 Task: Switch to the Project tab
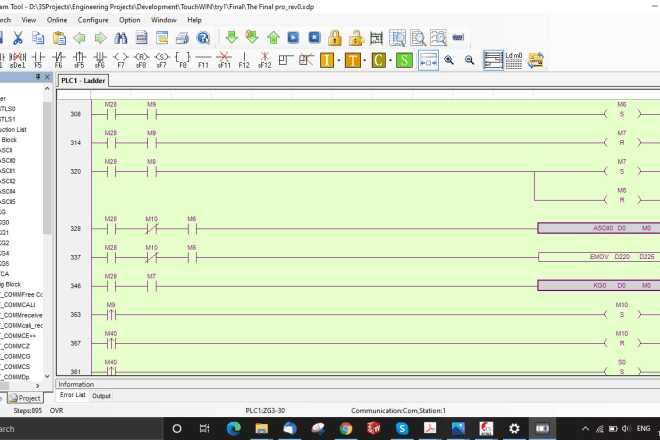25,398
